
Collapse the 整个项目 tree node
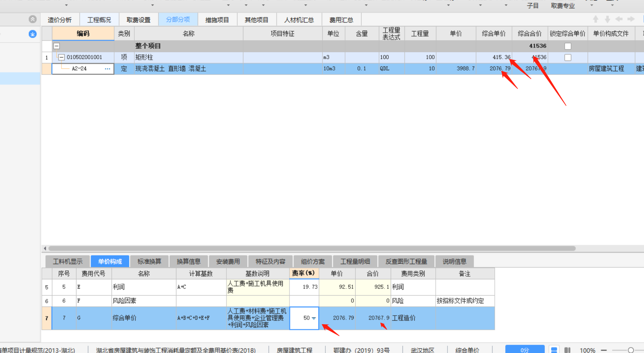click(x=57, y=46)
